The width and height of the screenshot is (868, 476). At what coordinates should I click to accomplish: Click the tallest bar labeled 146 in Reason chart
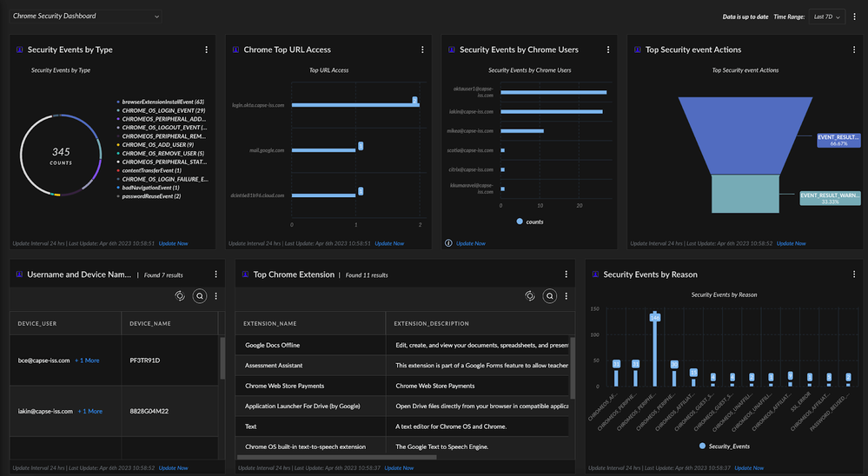(655, 348)
